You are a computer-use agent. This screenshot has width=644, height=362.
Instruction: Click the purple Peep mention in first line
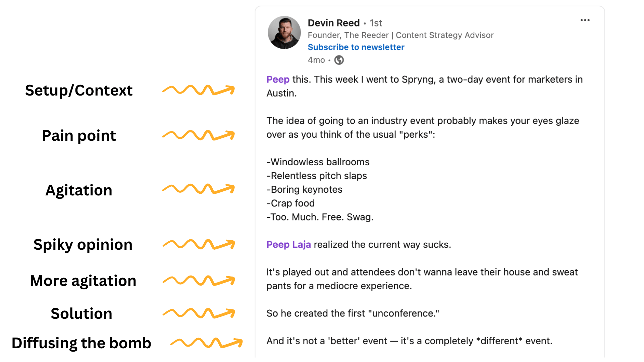pos(278,79)
